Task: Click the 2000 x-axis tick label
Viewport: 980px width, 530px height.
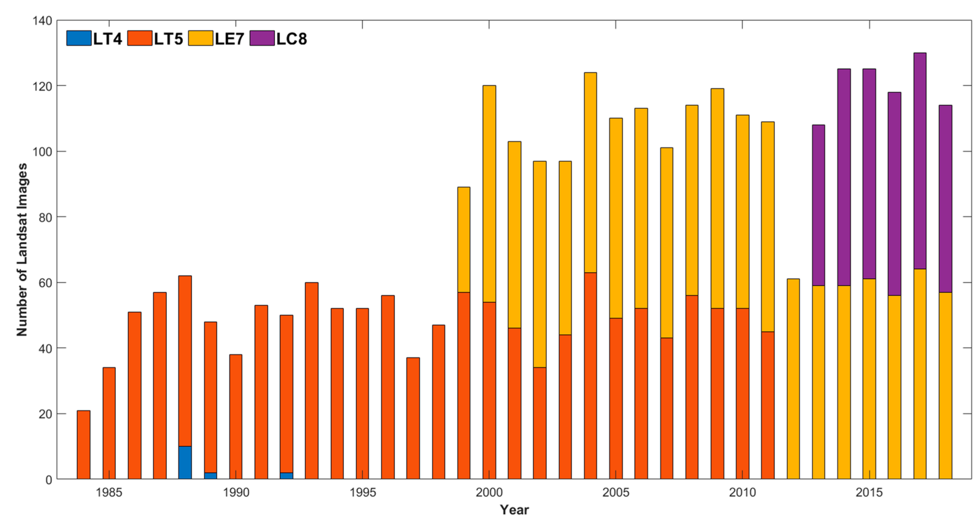Action: coord(489,492)
